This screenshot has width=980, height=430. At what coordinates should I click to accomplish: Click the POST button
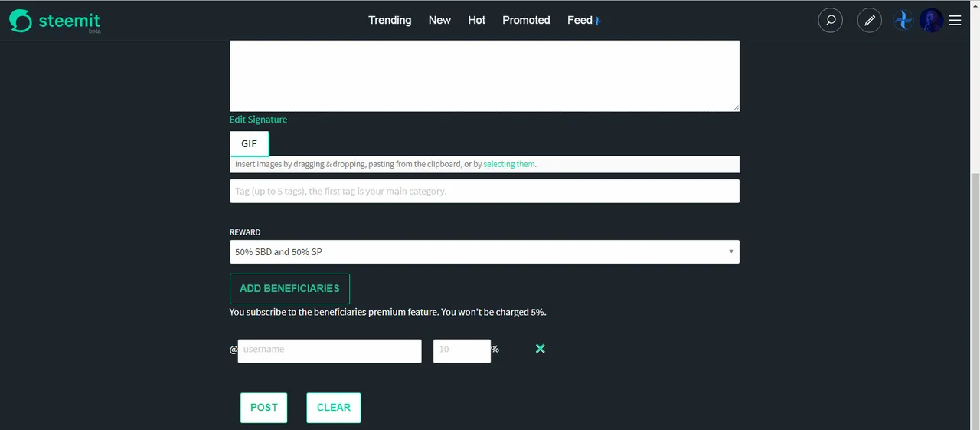(x=264, y=408)
